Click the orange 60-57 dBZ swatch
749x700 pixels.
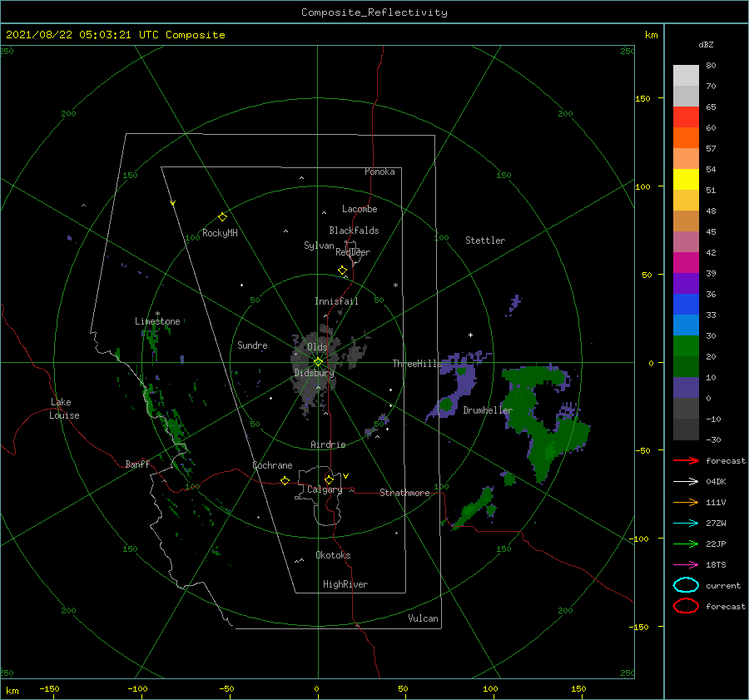[686, 137]
